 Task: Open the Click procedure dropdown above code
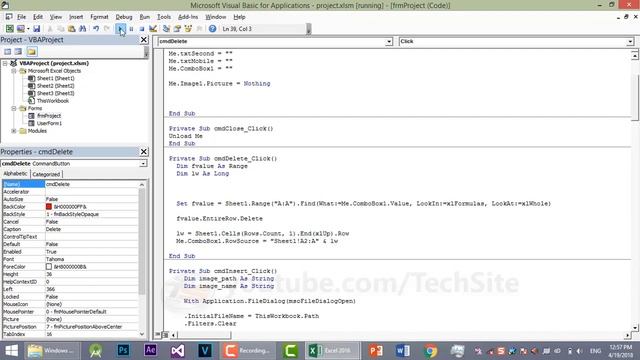pyautogui.click(x=630, y=42)
